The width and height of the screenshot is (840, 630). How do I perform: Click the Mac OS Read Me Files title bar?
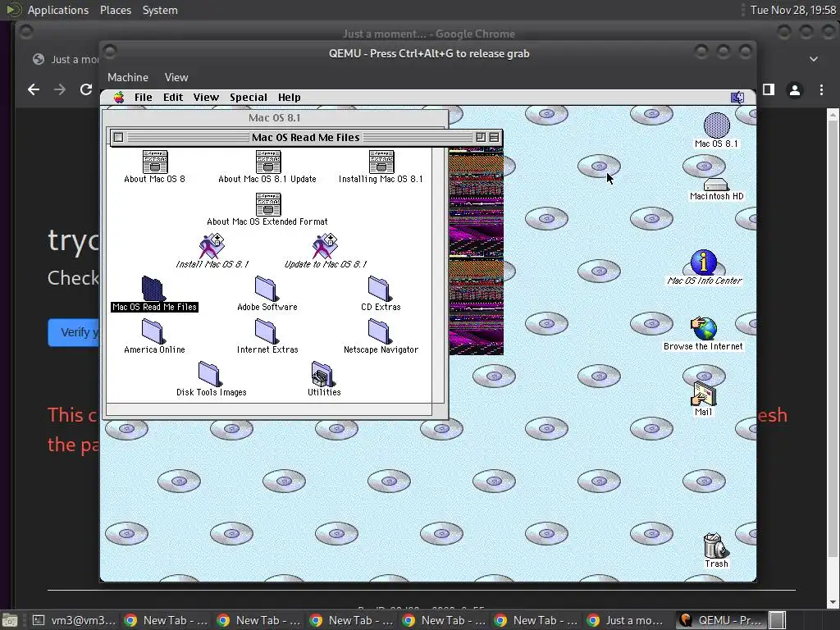(306, 138)
